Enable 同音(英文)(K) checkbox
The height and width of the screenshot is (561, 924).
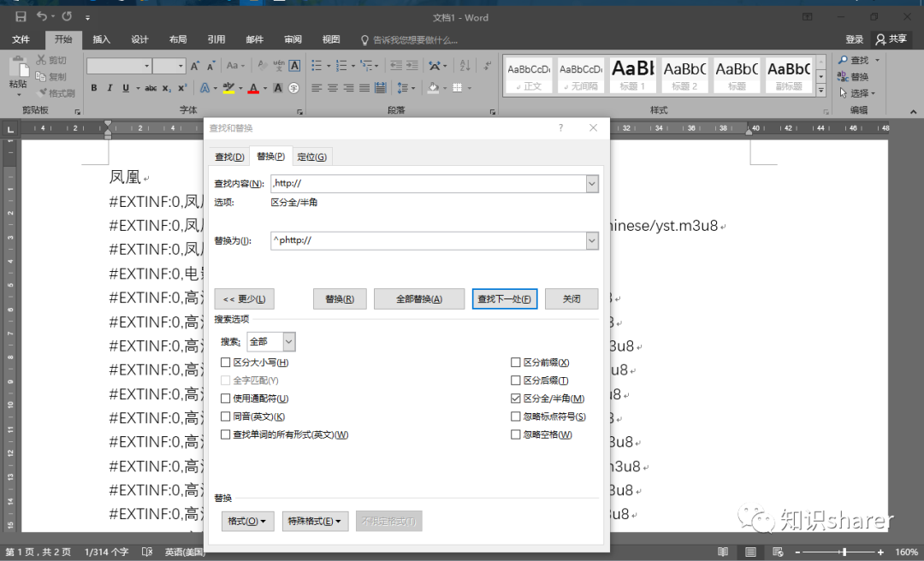click(225, 416)
